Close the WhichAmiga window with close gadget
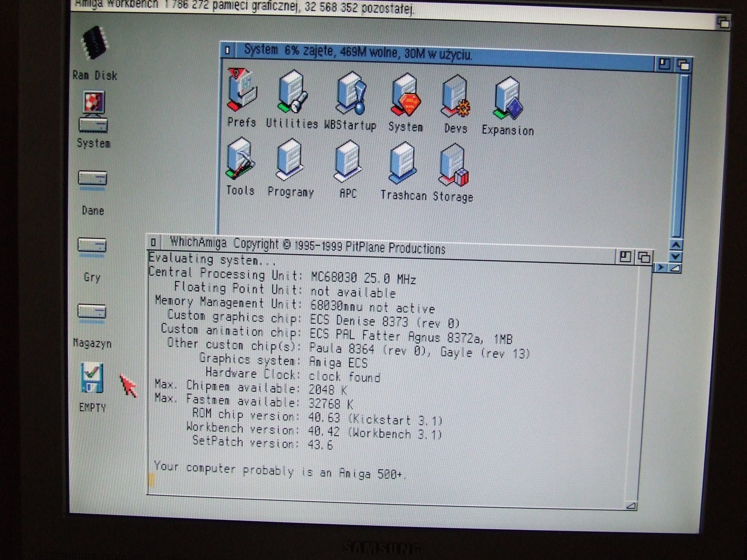 [153, 242]
